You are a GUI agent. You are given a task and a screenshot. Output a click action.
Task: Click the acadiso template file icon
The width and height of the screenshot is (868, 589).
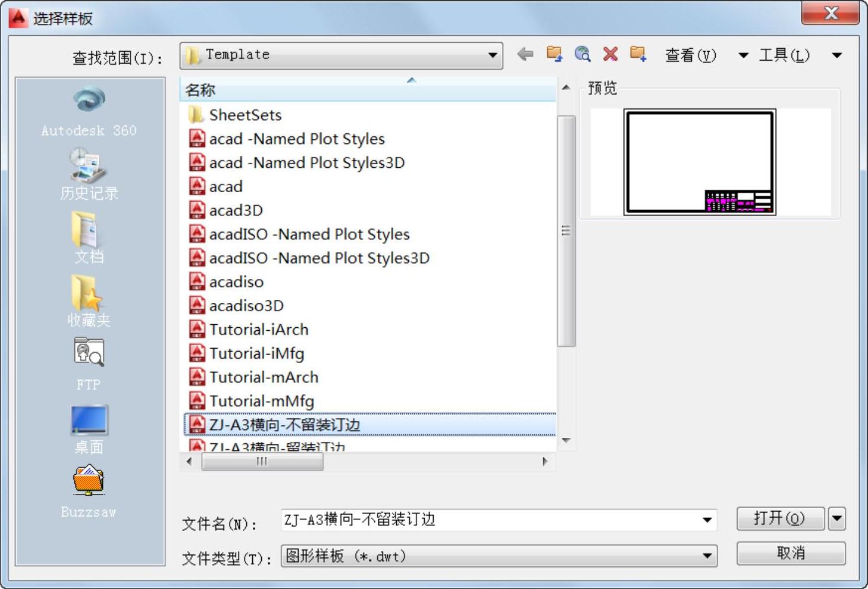[x=198, y=281]
